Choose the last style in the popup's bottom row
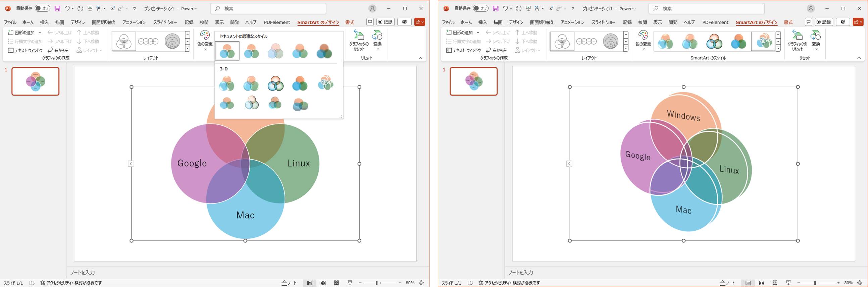Image resolution: width=868 pixels, height=287 pixels. pyautogui.click(x=300, y=104)
